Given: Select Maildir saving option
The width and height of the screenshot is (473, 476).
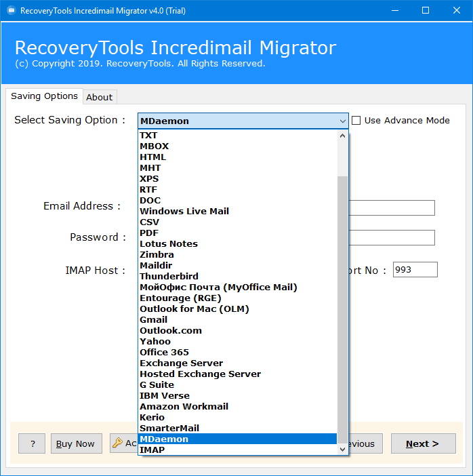Looking at the screenshot, I should [x=238, y=266].
